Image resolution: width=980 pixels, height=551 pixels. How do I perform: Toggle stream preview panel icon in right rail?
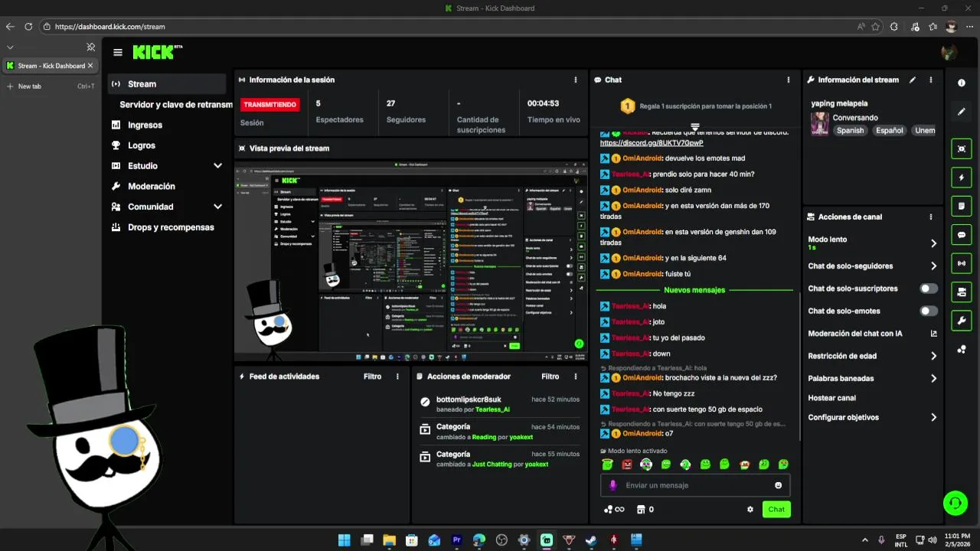click(x=962, y=148)
